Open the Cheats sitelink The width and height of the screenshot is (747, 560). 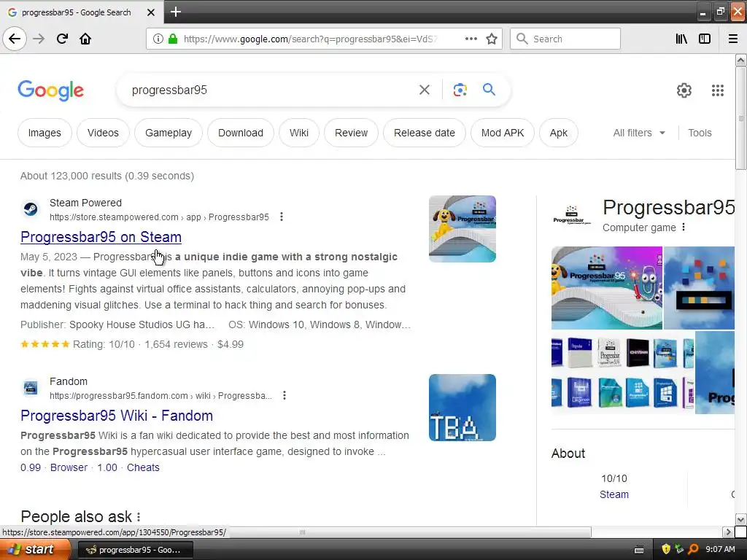143,467
